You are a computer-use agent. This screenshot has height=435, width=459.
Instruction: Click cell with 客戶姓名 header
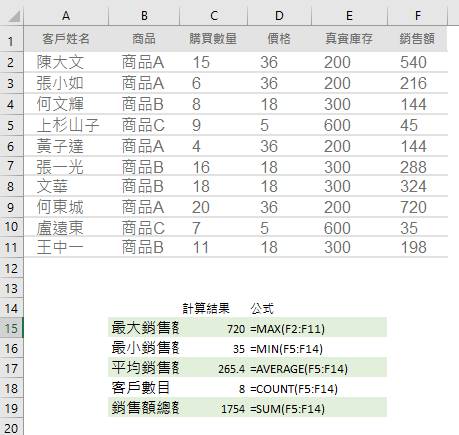66,39
